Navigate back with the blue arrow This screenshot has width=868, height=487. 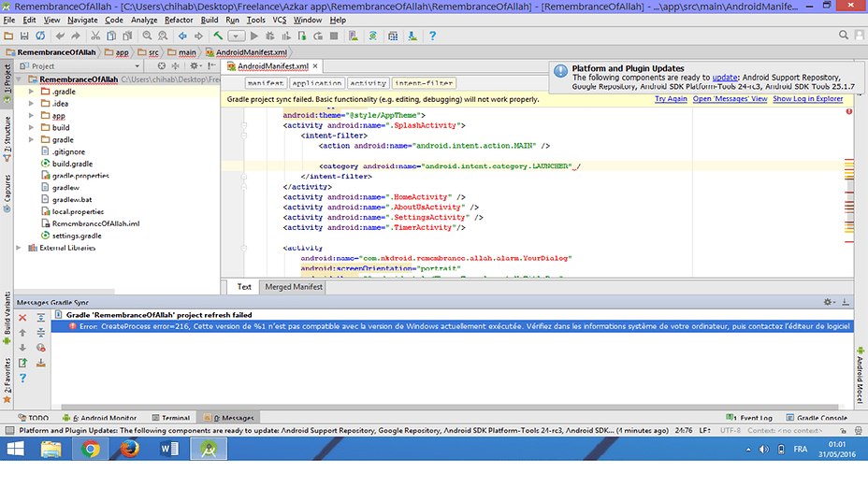182,36
